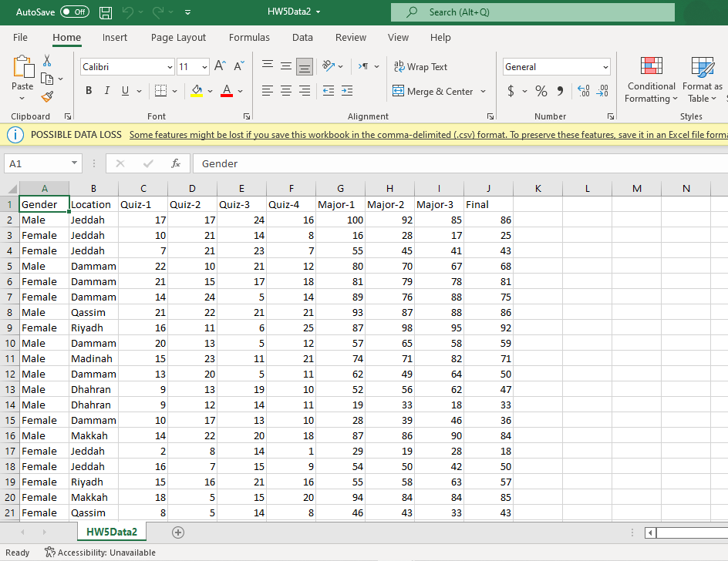Switch to the Page Layout tab

pos(178,38)
